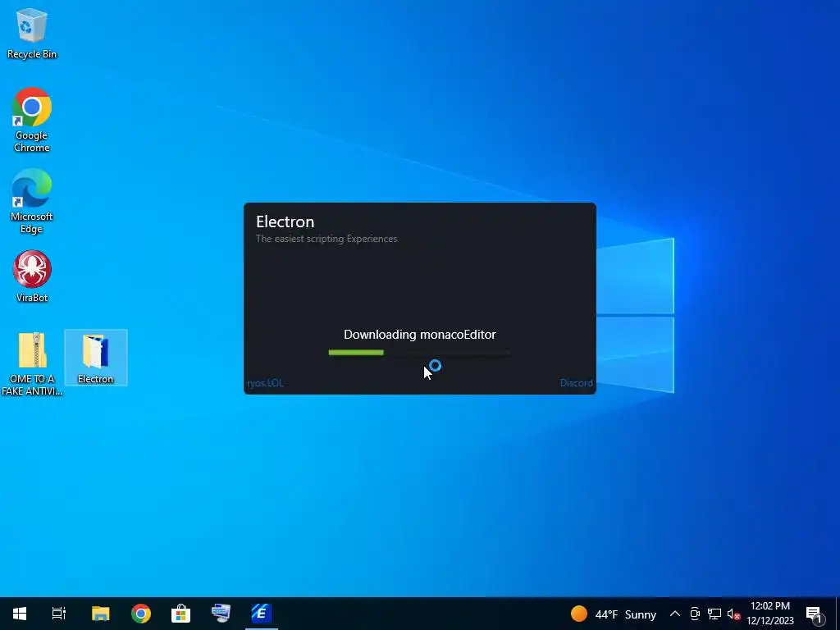
Task: Open the computer monitor app in taskbar
Action: pyautogui.click(x=221, y=614)
